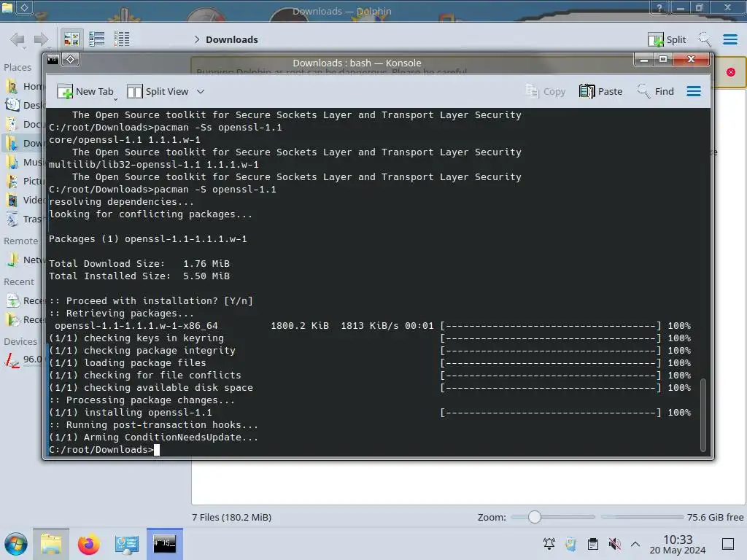This screenshot has height=560, width=747.
Task: Click the Konsole terminal scrollbar
Action: [x=703, y=414]
